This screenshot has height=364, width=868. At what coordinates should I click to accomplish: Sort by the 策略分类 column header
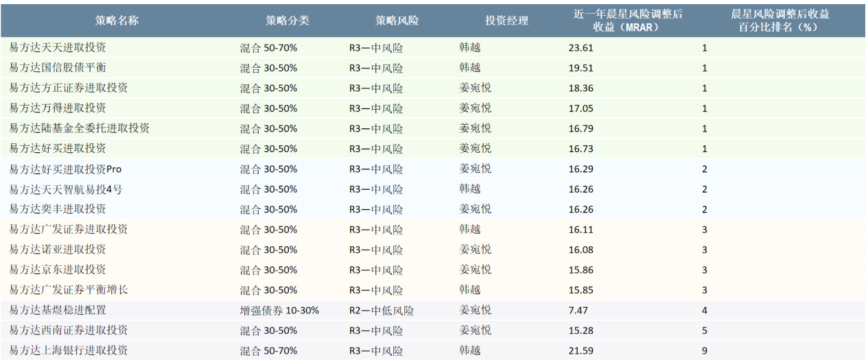tap(288, 21)
